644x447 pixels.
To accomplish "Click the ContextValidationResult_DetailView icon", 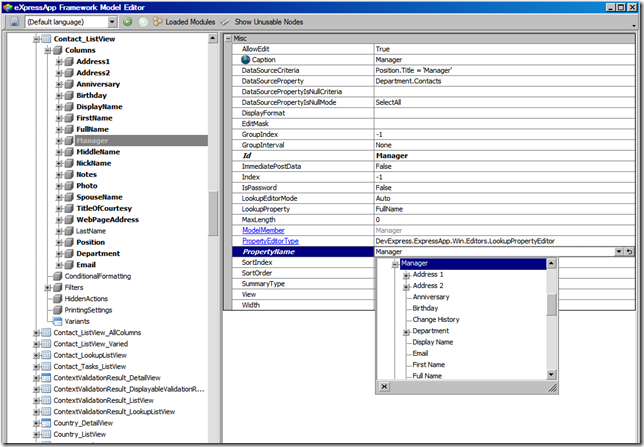I will click(x=46, y=378).
